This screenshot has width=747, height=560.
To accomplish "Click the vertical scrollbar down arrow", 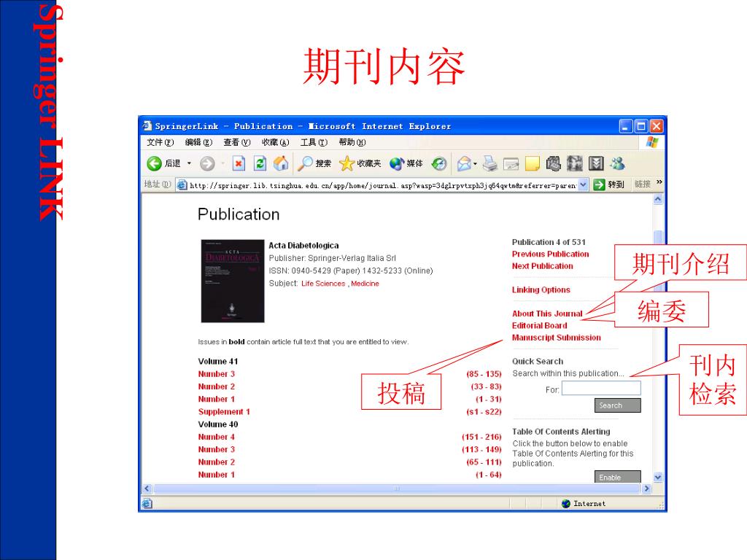I will [x=658, y=477].
